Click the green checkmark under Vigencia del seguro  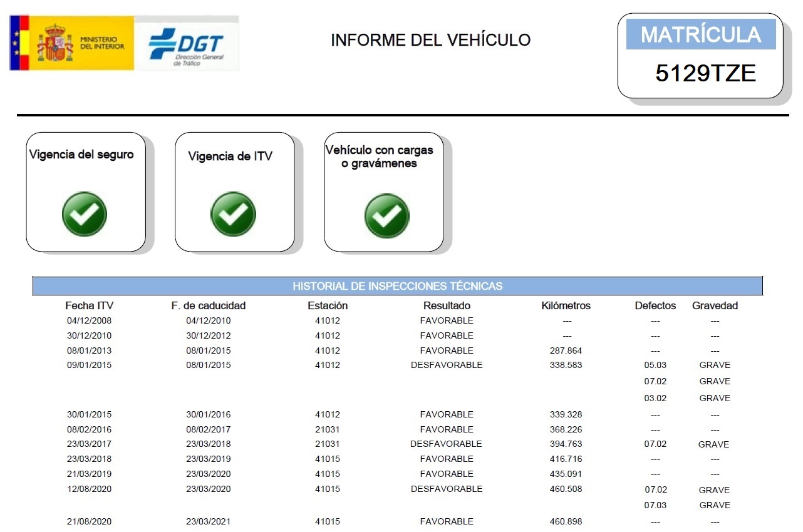click(85, 214)
